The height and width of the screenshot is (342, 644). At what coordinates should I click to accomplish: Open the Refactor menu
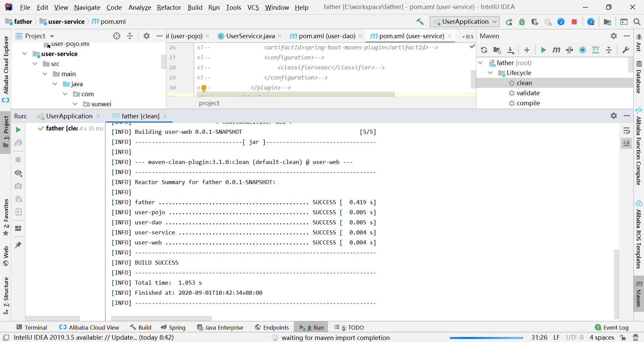[169, 7]
